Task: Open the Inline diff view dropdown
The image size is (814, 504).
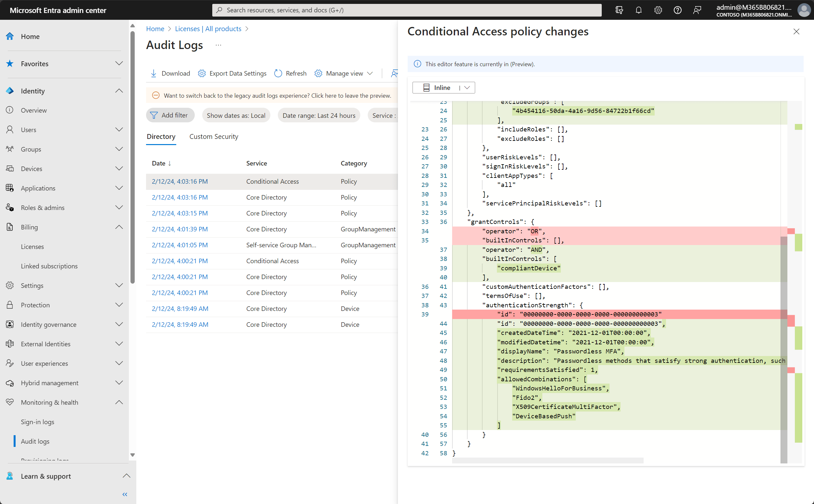Action: [467, 88]
